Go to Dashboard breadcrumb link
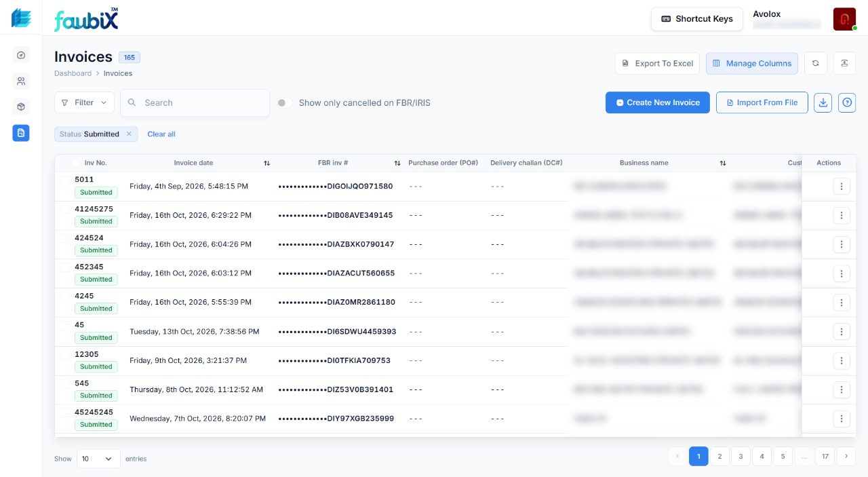This screenshot has width=868, height=477. 73,73
